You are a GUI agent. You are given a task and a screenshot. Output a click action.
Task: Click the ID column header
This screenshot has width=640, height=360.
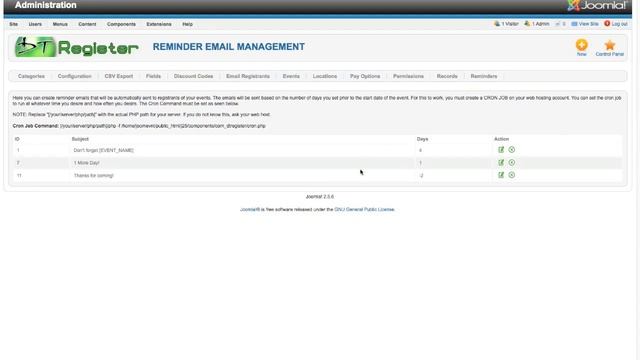click(x=17, y=139)
